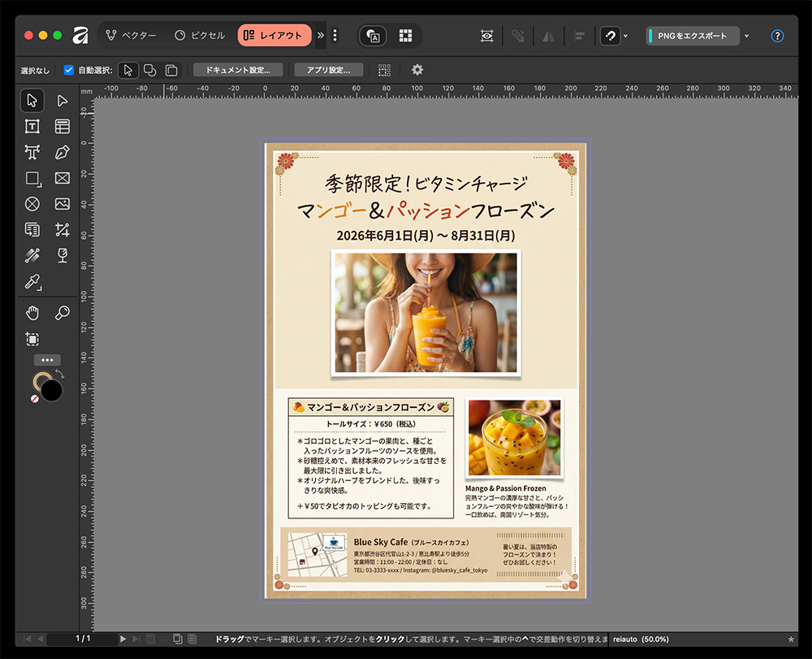Select the Node tool
This screenshot has width=812, height=659.
click(x=63, y=101)
